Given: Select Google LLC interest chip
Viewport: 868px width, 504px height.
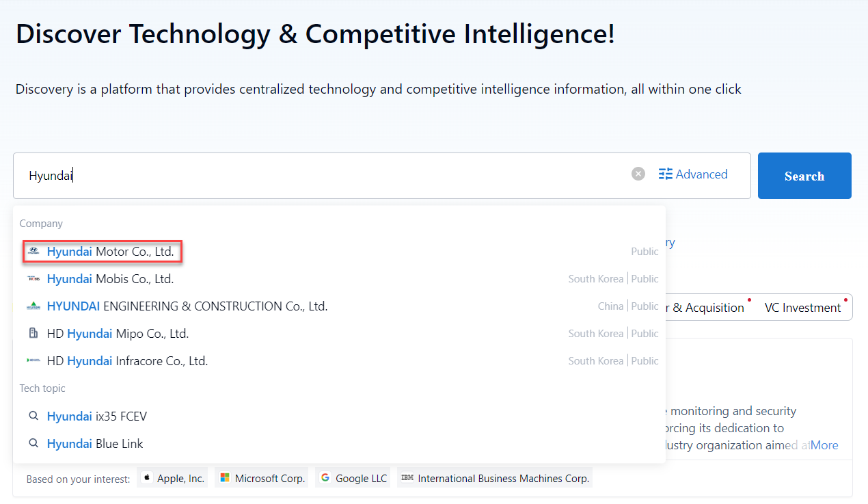Looking at the screenshot, I should point(354,479).
